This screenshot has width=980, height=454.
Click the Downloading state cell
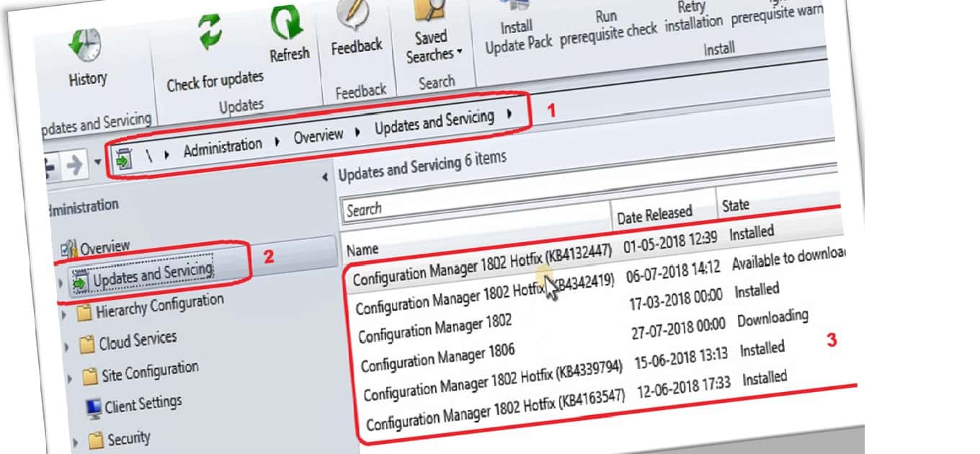(772, 319)
